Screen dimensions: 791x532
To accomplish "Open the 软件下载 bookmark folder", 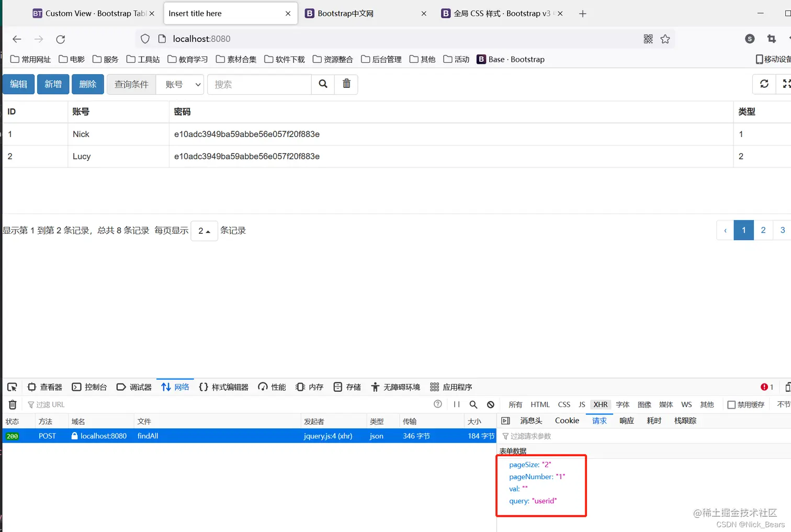I will pyautogui.click(x=285, y=59).
